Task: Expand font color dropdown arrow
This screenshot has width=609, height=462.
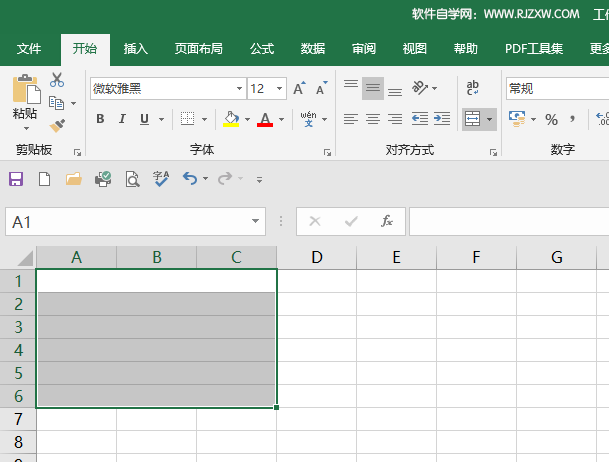Action: tap(282, 119)
